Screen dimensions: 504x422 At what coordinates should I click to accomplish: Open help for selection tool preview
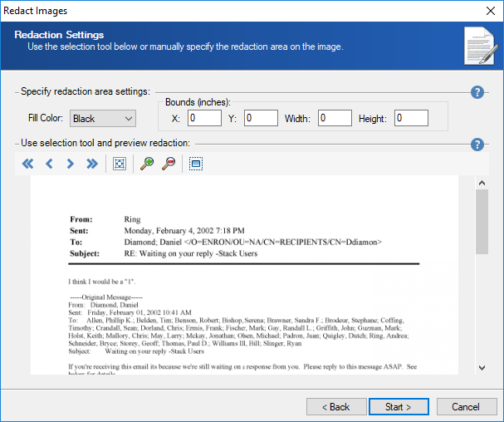[x=477, y=145]
